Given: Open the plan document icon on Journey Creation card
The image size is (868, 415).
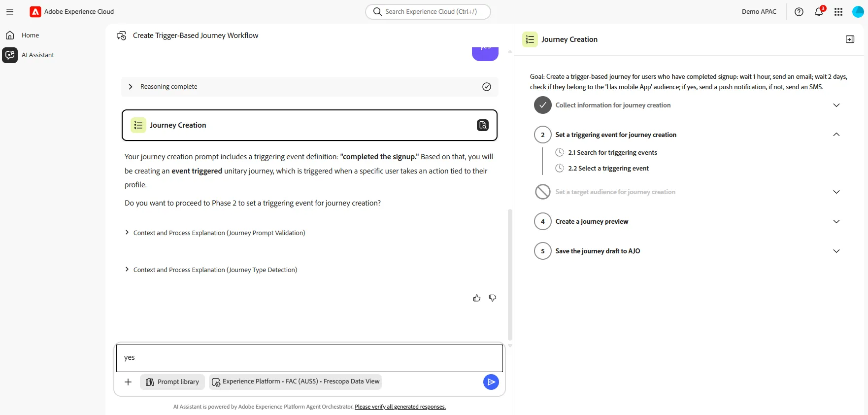Looking at the screenshot, I should point(483,125).
